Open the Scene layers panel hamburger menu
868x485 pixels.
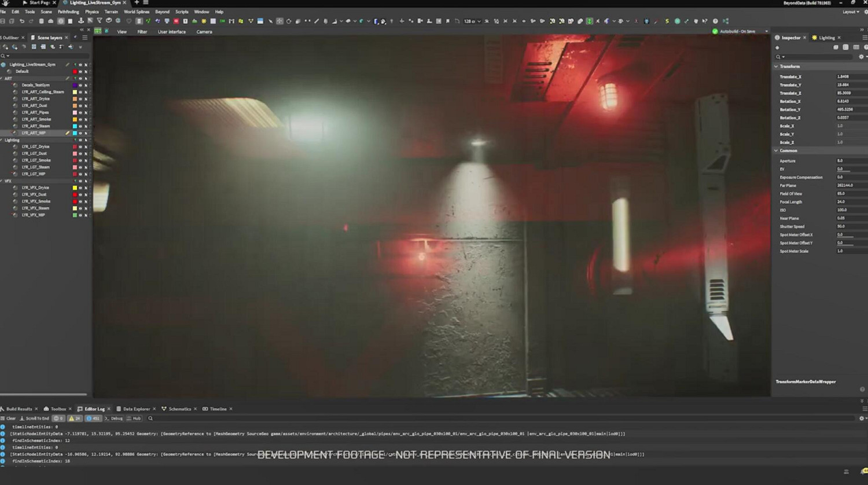pyautogui.click(x=85, y=38)
